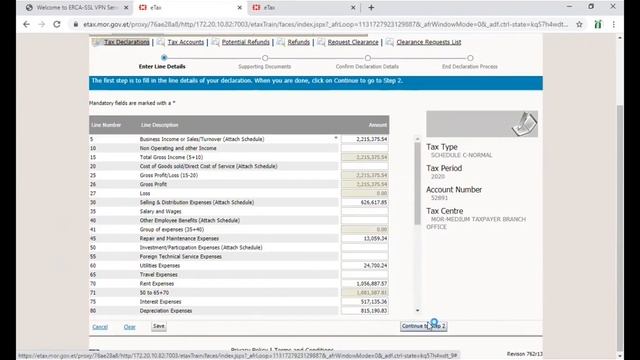Open Refunds menu

point(299,42)
